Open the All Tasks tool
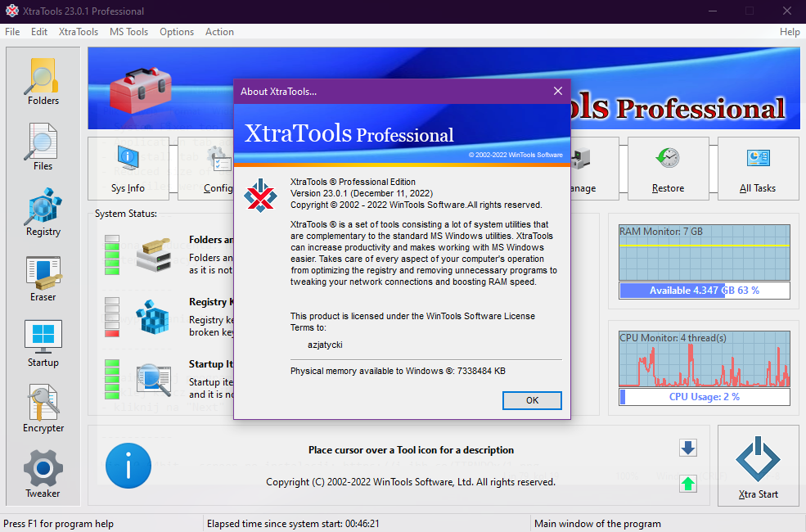This screenshot has width=806, height=532. point(758,169)
